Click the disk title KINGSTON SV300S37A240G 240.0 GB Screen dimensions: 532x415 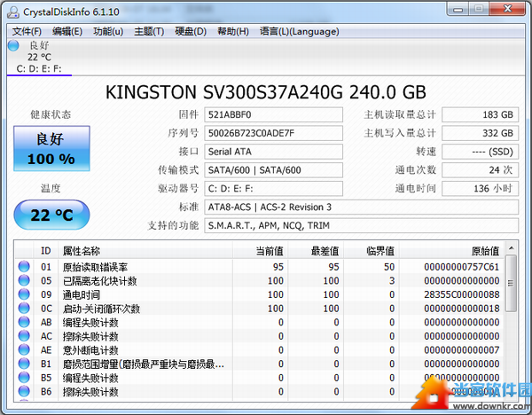pyautogui.click(x=266, y=92)
